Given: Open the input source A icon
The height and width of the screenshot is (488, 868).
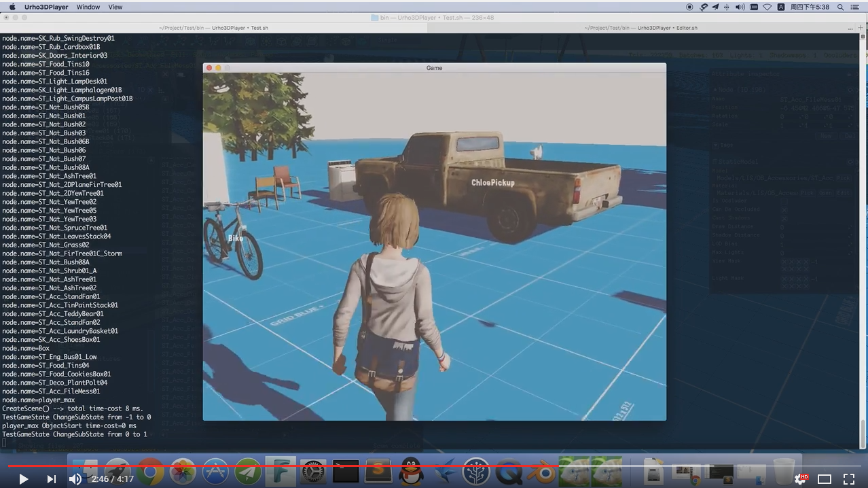Looking at the screenshot, I should tap(781, 7).
